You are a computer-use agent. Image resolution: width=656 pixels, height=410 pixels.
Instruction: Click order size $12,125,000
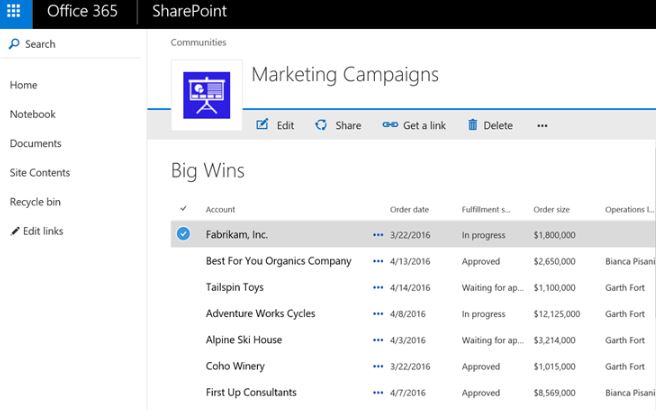tap(557, 314)
